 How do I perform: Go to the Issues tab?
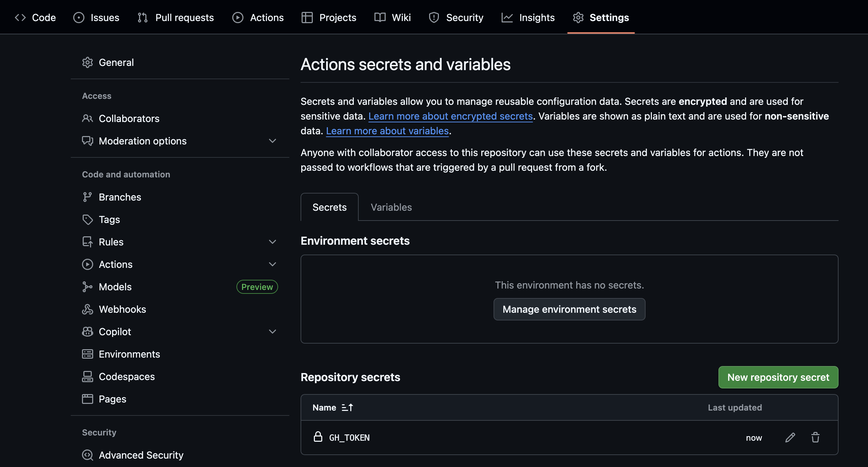tap(96, 18)
